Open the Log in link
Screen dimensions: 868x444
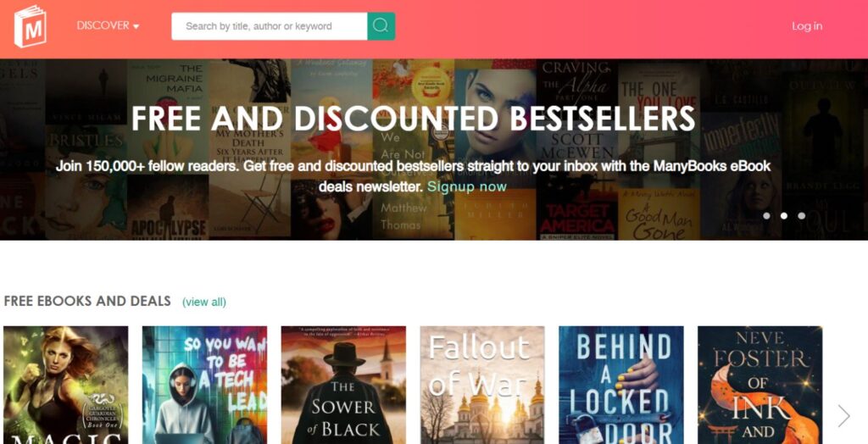pyautogui.click(x=807, y=26)
